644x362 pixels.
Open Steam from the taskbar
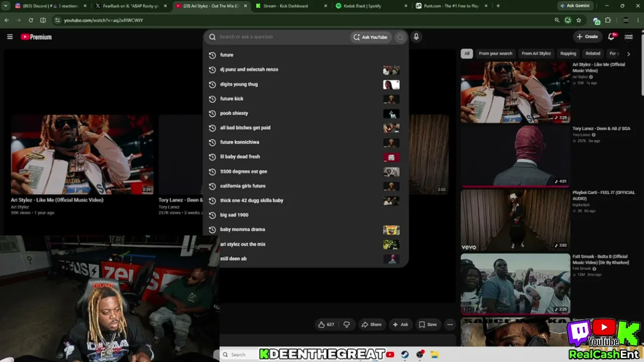[x=405, y=354]
